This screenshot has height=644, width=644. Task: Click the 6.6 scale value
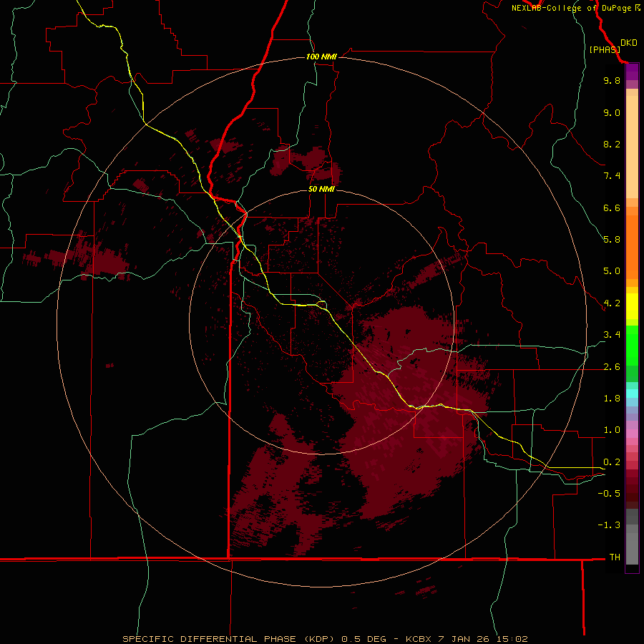pyautogui.click(x=612, y=208)
